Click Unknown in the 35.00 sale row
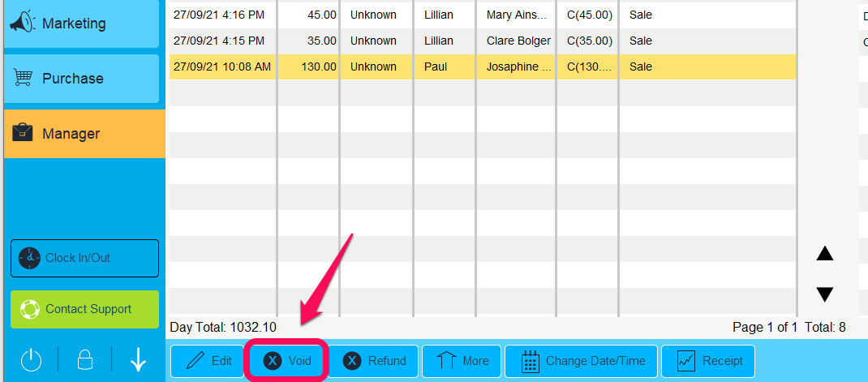 [373, 41]
